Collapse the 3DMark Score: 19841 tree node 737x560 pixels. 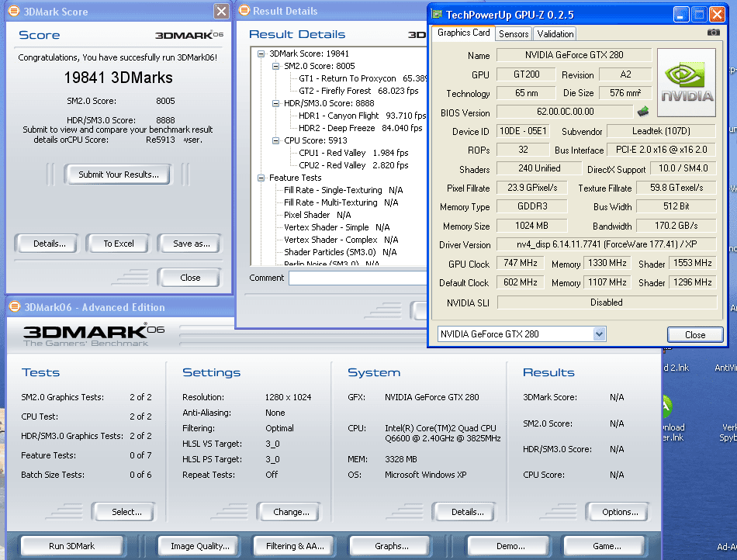click(261, 54)
